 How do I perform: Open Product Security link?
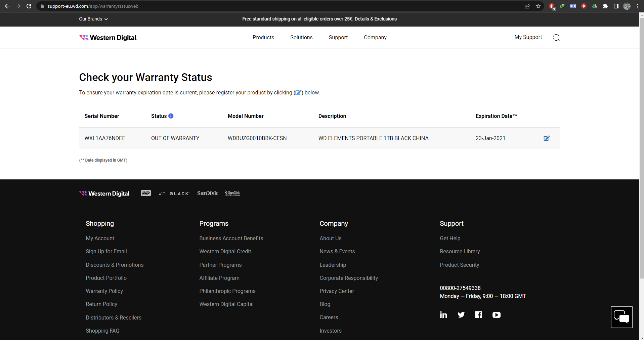(460, 265)
